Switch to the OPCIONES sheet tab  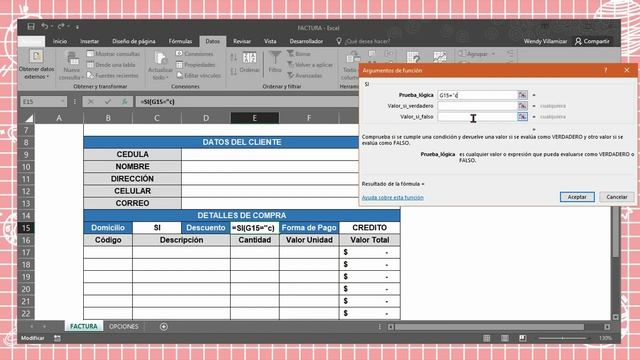(124, 327)
